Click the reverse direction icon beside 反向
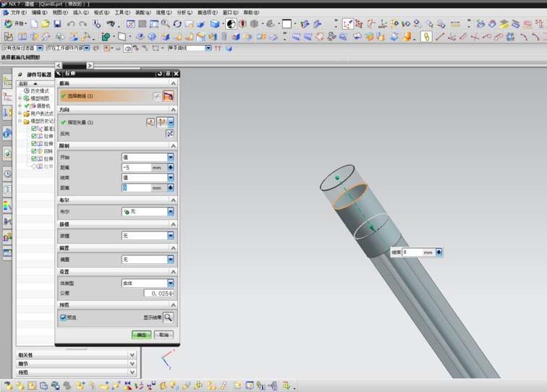The height and width of the screenshot is (392, 547). point(170,134)
